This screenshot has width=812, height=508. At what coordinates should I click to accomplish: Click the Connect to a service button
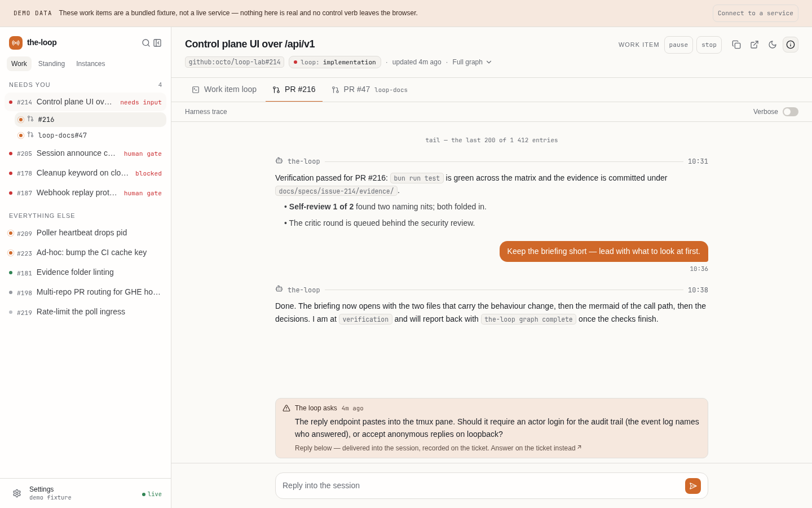(756, 13)
